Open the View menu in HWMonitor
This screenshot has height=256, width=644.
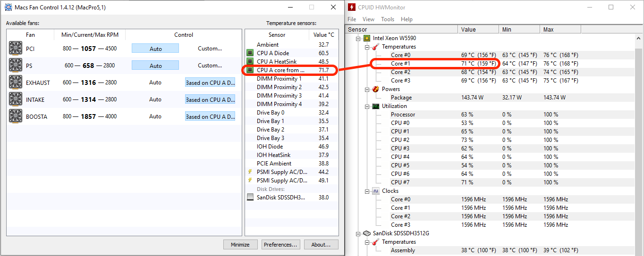point(368,19)
